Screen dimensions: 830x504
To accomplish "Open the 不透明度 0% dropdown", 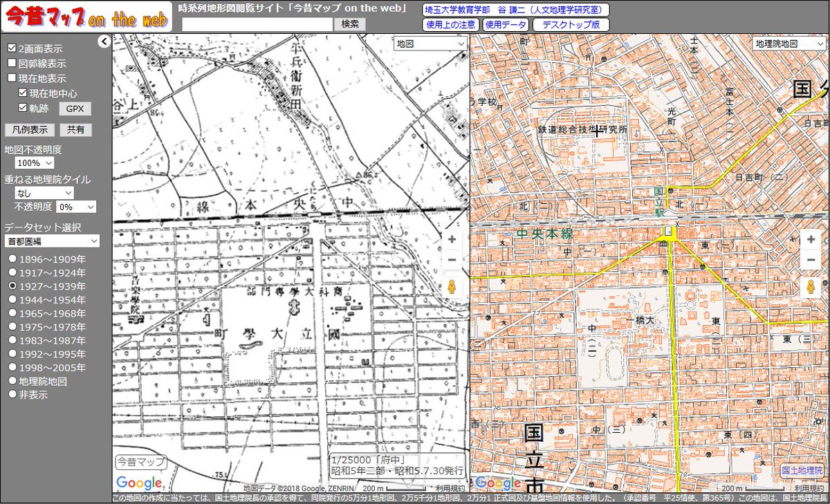I will (77, 207).
